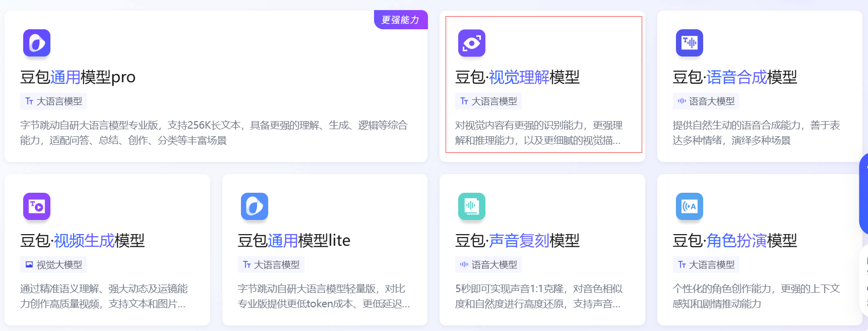This screenshot has width=868, height=331.
Task: Click 语音大模型 tag under 声音复刻模型
Action: [x=488, y=265]
